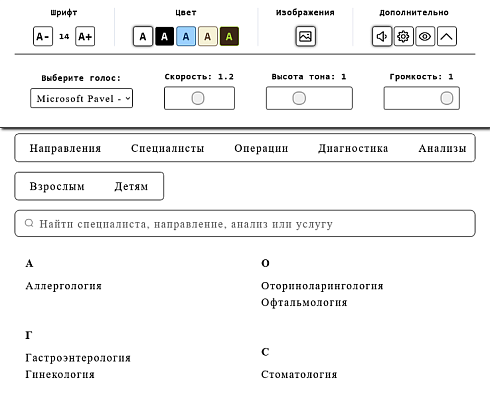Screen dimensions: 490x398
Task: Decrease font size with A- button
Action: (43, 36)
